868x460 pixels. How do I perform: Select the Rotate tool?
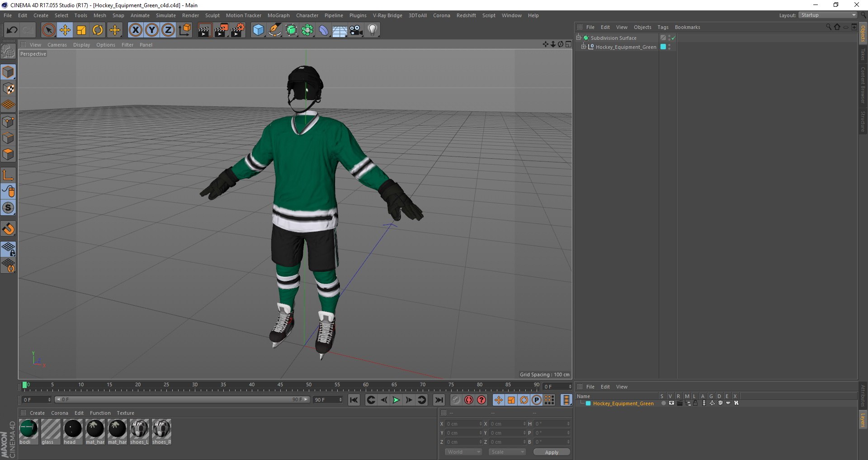pos(98,30)
